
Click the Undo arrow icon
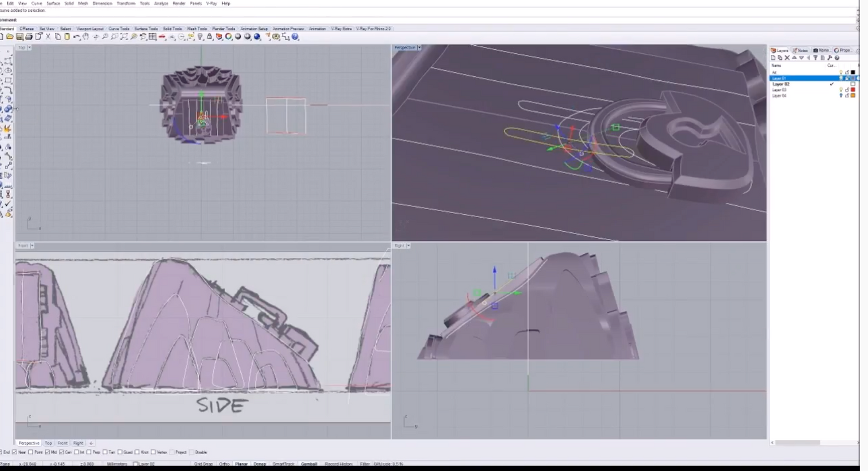pyautogui.click(x=76, y=37)
